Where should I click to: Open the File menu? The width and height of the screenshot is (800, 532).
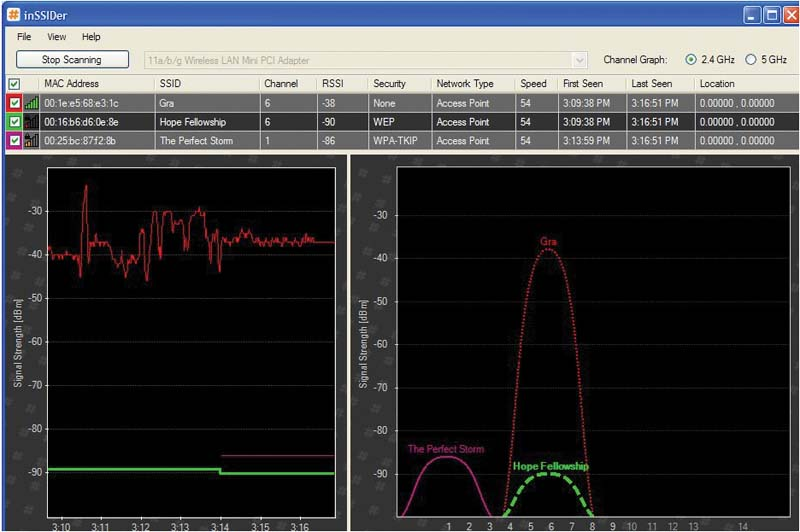click(24, 37)
